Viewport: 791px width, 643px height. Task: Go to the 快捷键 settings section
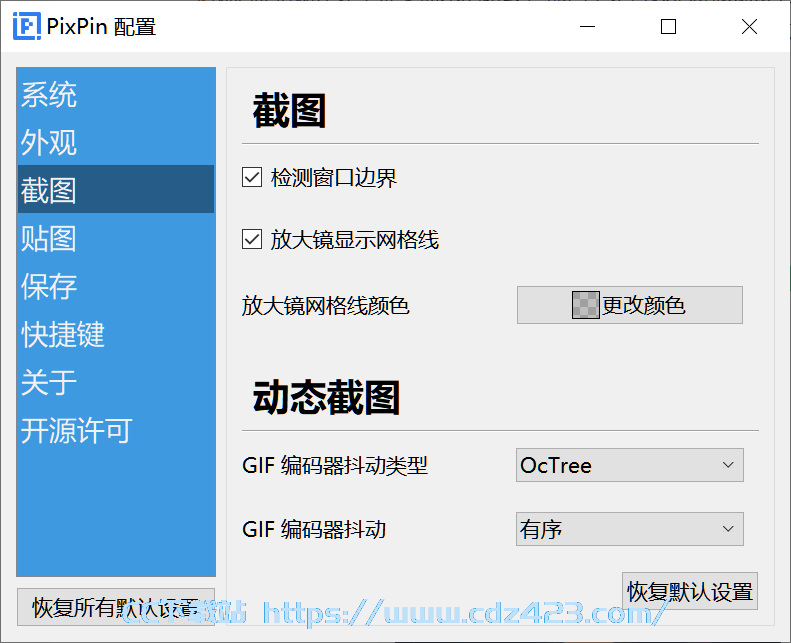(116, 334)
